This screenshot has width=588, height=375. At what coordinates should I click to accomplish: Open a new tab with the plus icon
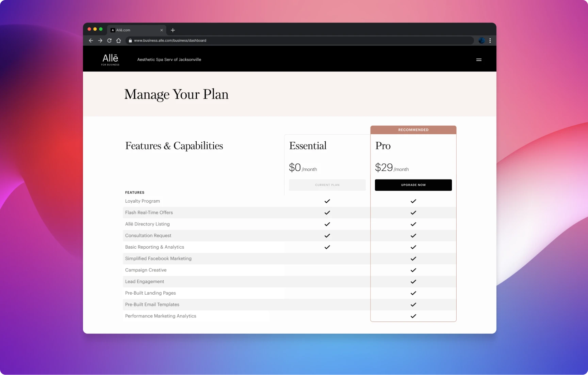click(173, 30)
